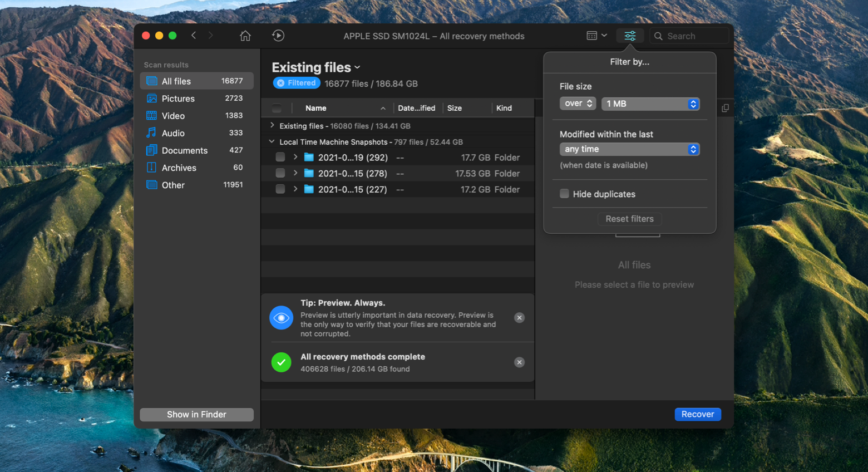Click the Other category sidebar icon
The height and width of the screenshot is (472, 868).
(x=151, y=185)
